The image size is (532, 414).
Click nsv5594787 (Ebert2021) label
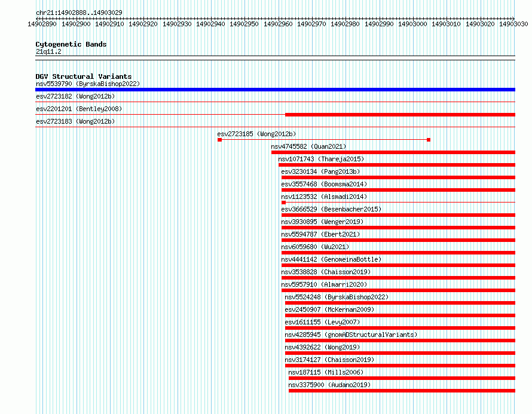click(320, 234)
